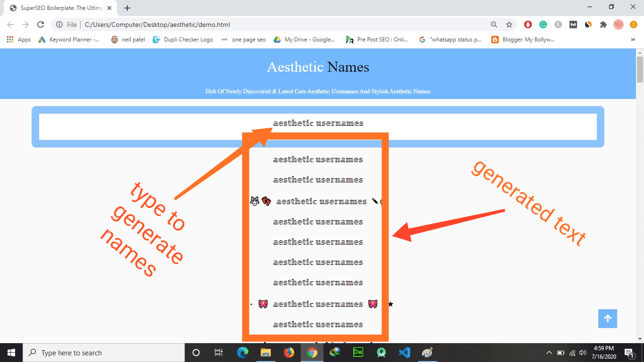644x362 pixels.
Task: Click the zoom-out magnifier in address bar
Action: click(x=494, y=25)
